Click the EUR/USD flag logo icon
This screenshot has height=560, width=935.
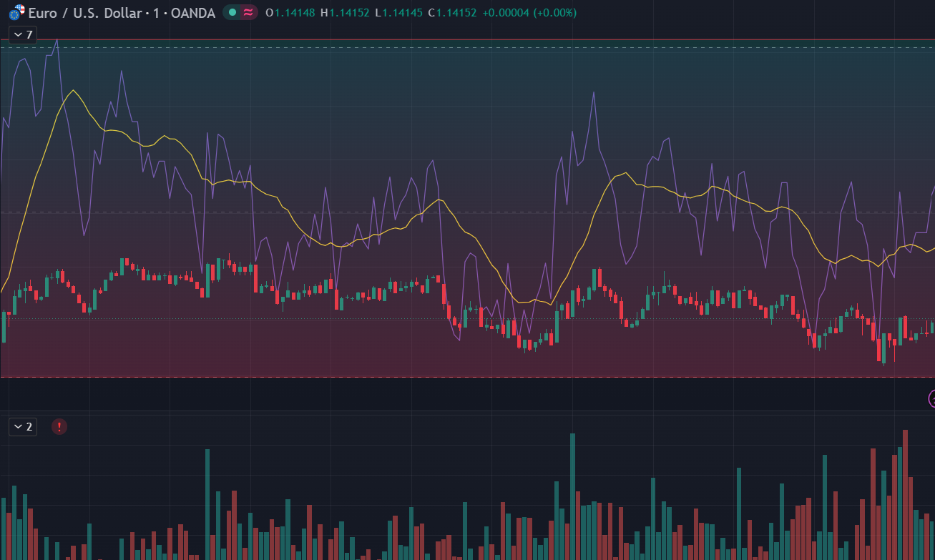tap(16, 12)
